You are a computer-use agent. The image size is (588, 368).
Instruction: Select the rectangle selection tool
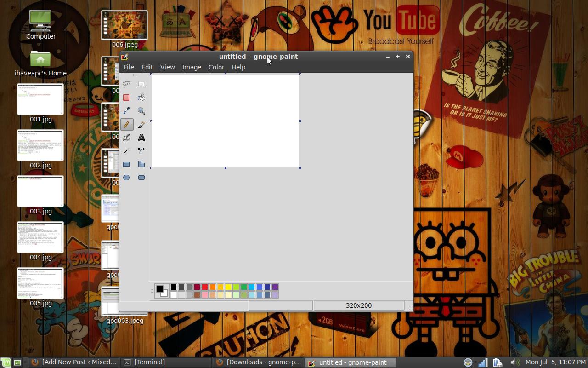click(x=141, y=84)
